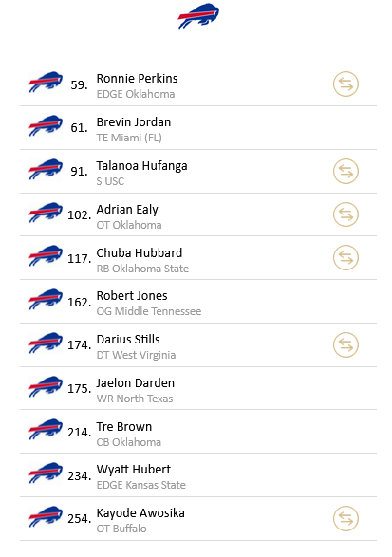The height and width of the screenshot is (557, 392).
Task: Select the Bills logo next to pick 234
Action: (x=46, y=473)
